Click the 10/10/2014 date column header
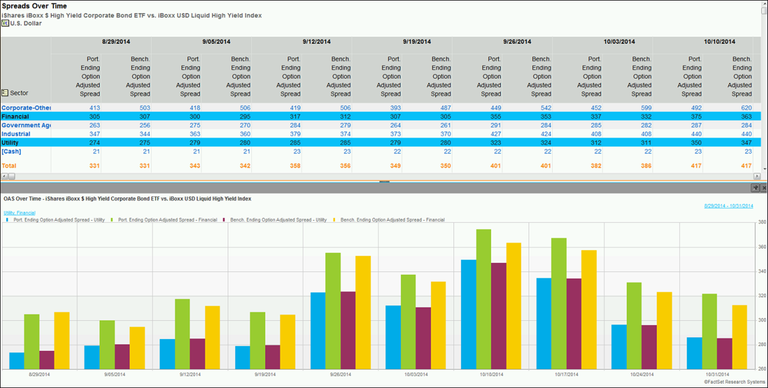Viewport: 768px width, 388px height. pyautogui.click(x=720, y=42)
